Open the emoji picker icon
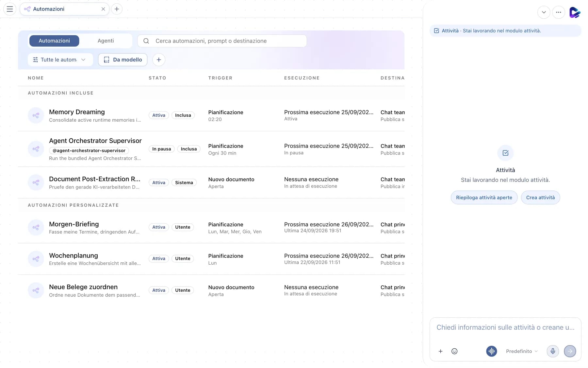 (x=454, y=351)
